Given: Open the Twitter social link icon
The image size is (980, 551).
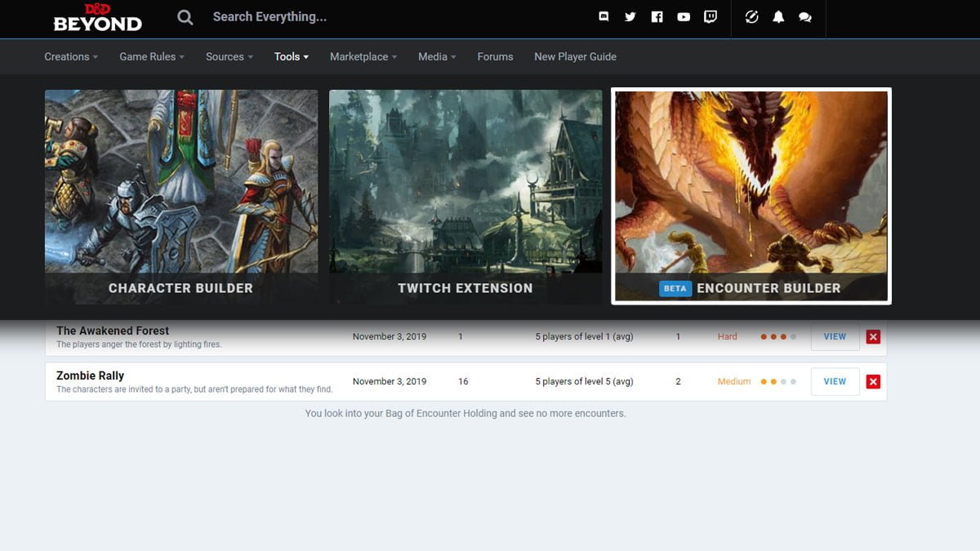Looking at the screenshot, I should 630,17.
